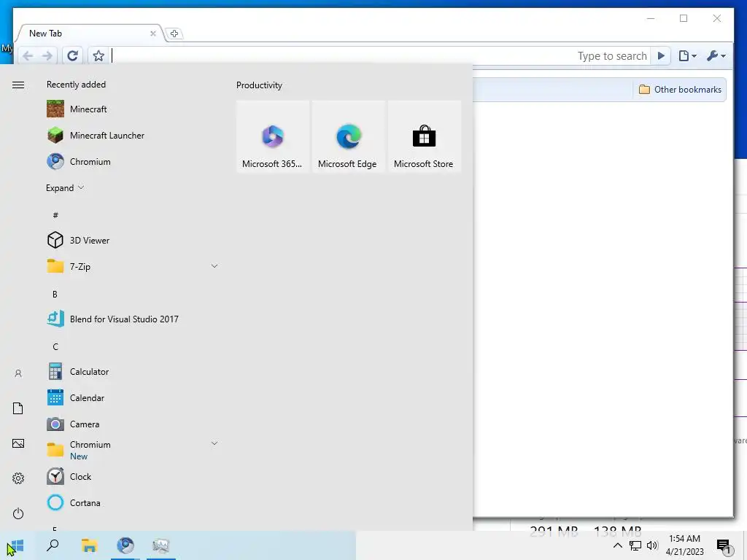Open Power options in Start menu

click(18, 513)
